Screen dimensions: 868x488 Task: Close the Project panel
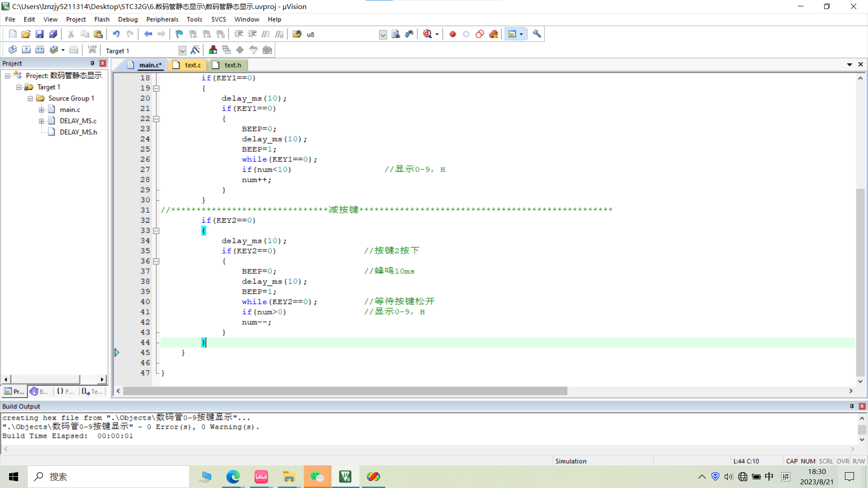pyautogui.click(x=103, y=64)
